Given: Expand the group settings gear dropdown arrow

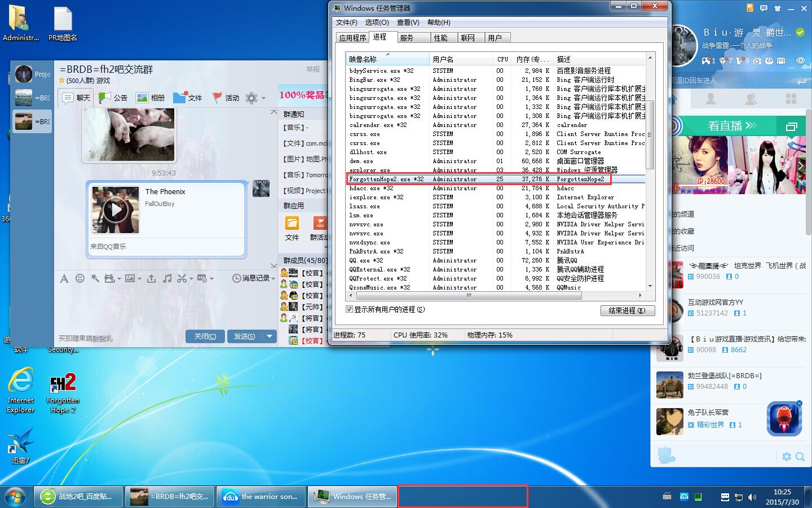Looking at the screenshot, I should click(x=263, y=98).
